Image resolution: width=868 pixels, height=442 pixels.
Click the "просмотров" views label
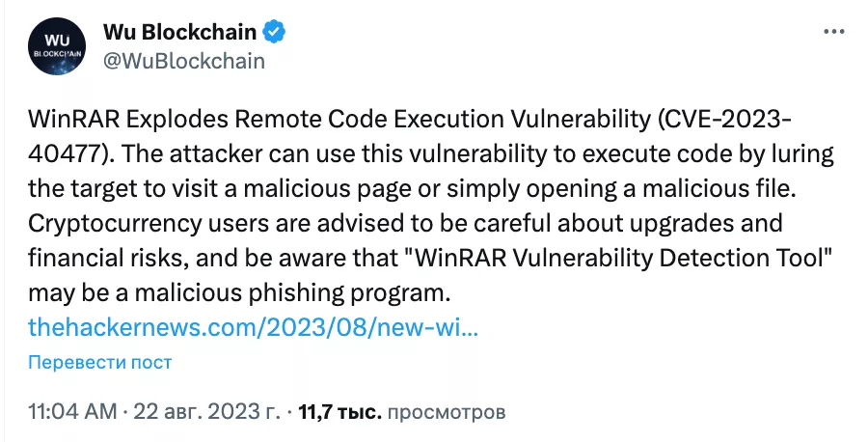447,412
